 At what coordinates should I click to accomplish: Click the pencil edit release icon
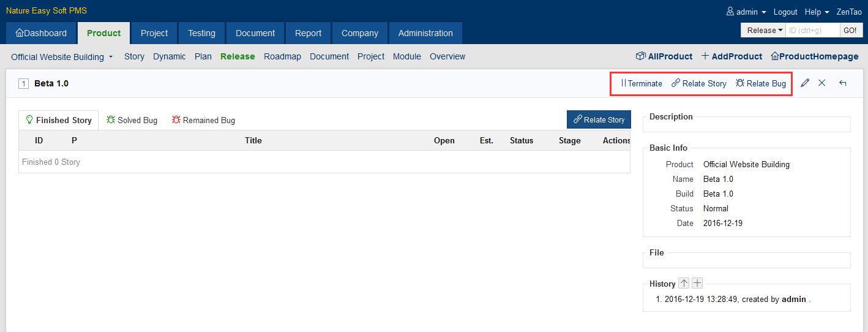(805, 83)
